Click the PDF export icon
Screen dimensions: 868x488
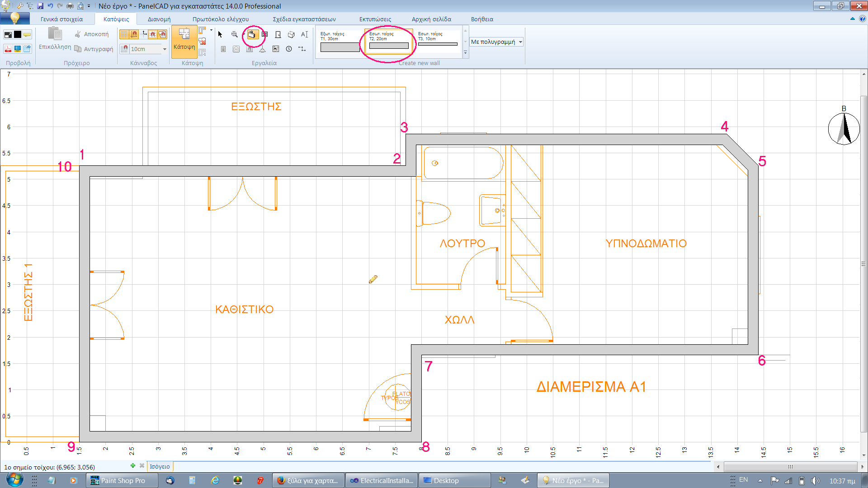coord(8,49)
